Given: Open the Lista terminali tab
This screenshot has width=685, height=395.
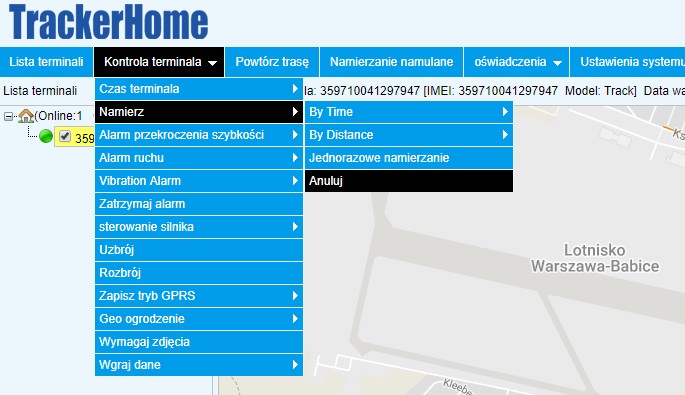Looking at the screenshot, I should pos(46,62).
